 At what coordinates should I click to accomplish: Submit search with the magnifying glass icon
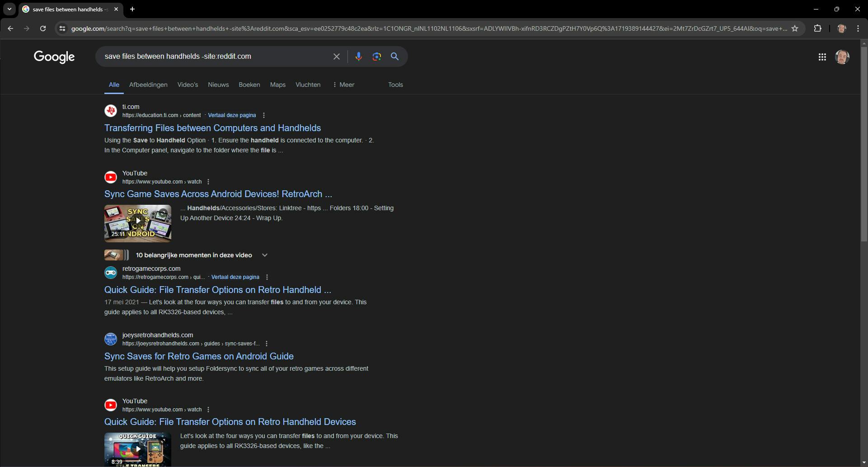pyautogui.click(x=395, y=57)
